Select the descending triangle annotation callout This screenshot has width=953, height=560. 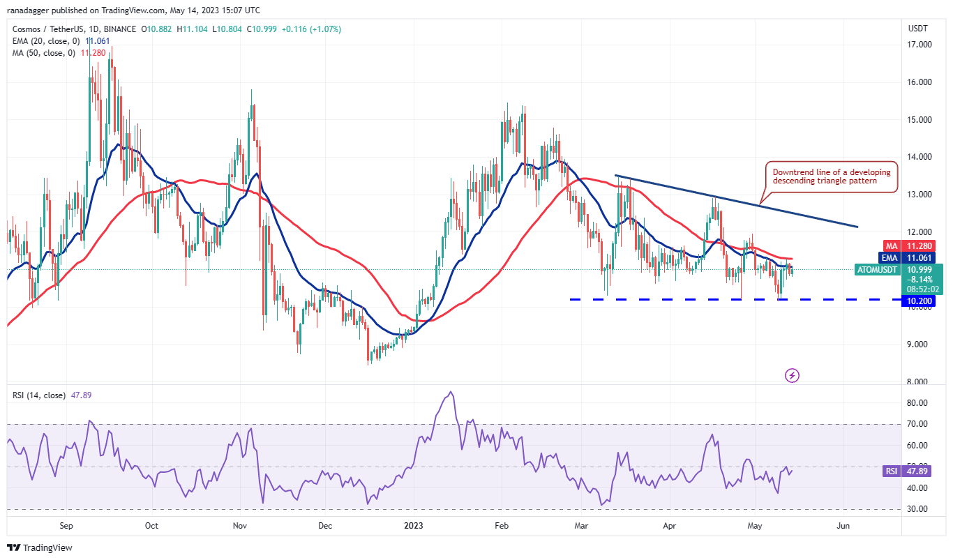830,176
